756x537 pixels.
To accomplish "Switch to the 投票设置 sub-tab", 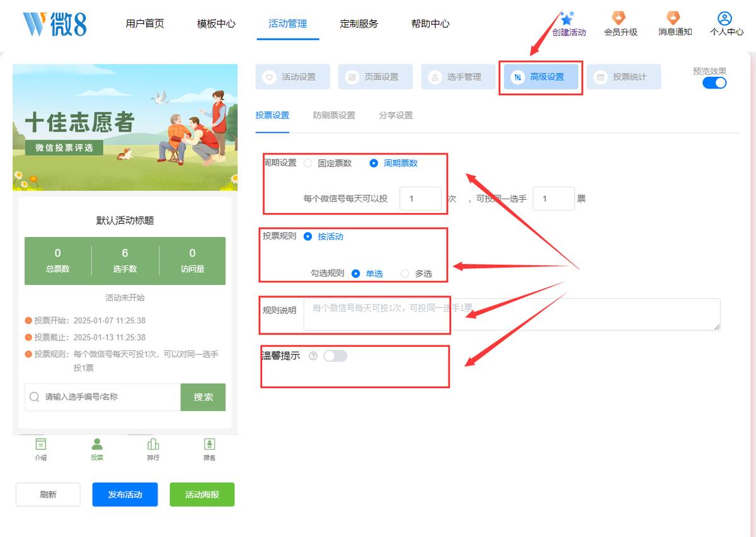I will pyautogui.click(x=272, y=115).
